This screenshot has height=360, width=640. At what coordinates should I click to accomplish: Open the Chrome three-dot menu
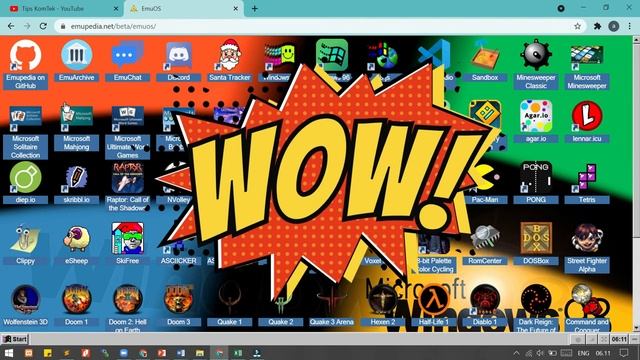[630, 26]
